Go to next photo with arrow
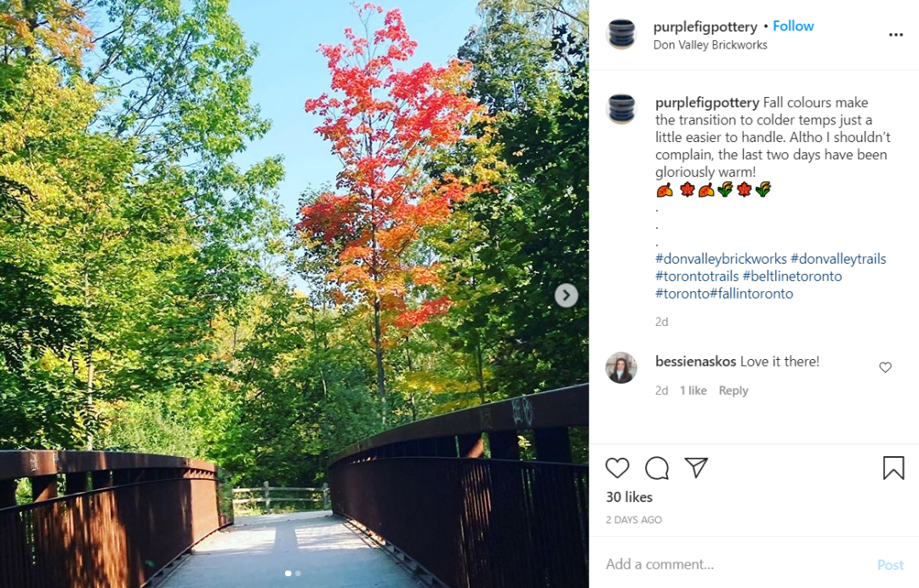 [566, 295]
